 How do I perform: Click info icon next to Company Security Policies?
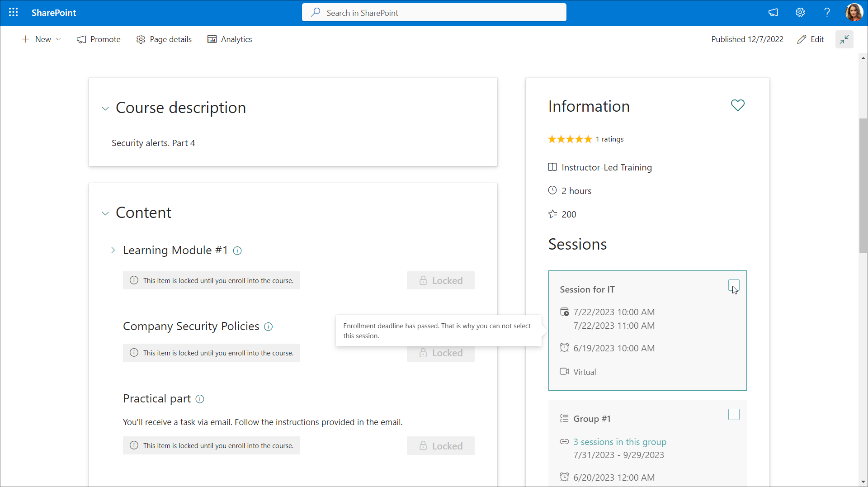point(269,326)
